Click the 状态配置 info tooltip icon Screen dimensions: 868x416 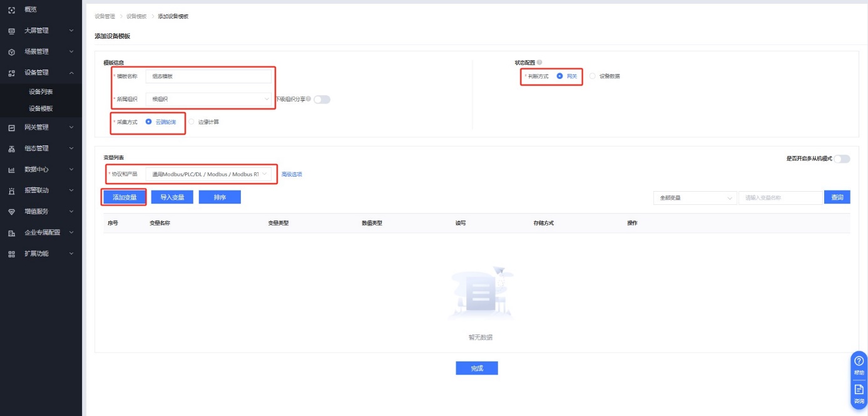click(x=539, y=63)
